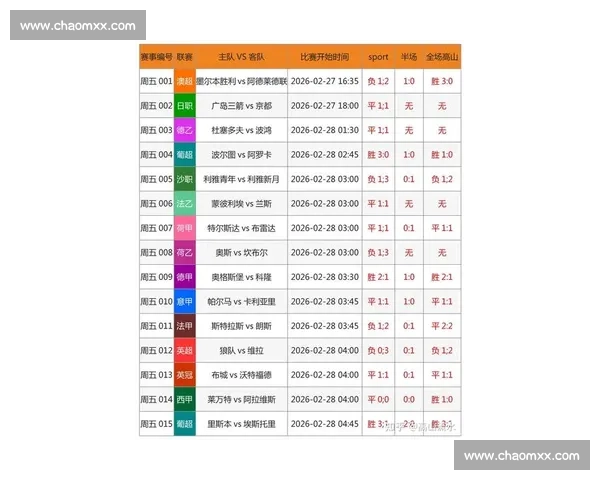Click the 0:0 half-time score for 周五 014
Viewport: 600px width, 480px height.
409,400
